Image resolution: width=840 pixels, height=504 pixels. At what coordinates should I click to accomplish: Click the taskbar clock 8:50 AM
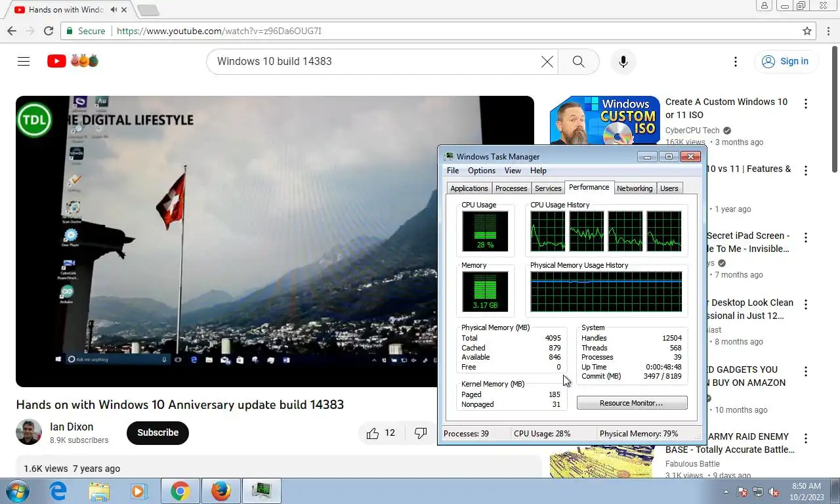tap(807, 486)
